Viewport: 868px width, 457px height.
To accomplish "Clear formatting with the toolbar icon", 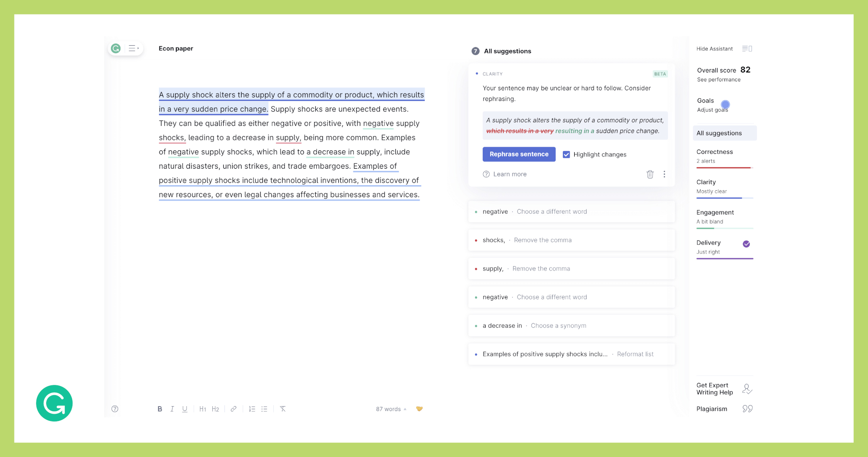I will click(283, 409).
